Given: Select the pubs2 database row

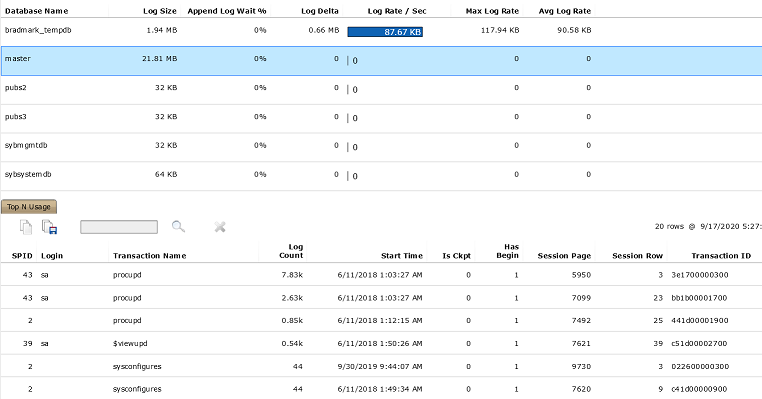Looking at the screenshot, I should (381, 89).
